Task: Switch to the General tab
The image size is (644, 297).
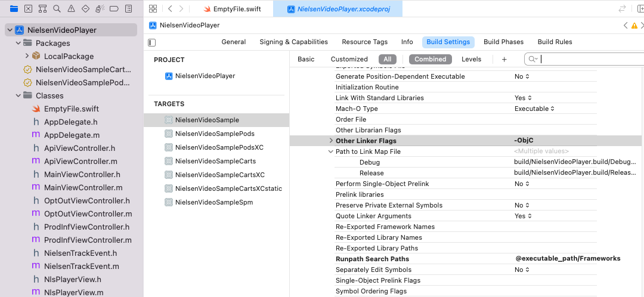Action: (234, 42)
